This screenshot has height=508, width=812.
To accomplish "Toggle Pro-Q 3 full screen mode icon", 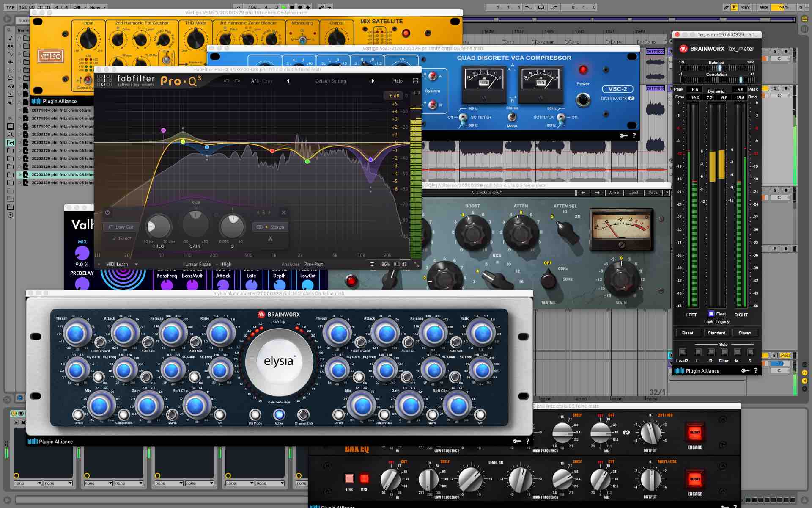I will point(415,81).
